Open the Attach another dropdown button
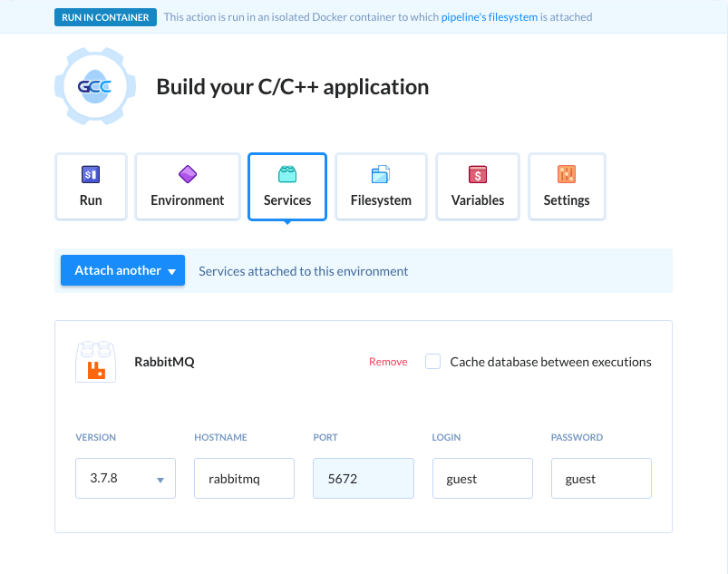The width and height of the screenshot is (728, 574). coord(122,270)
